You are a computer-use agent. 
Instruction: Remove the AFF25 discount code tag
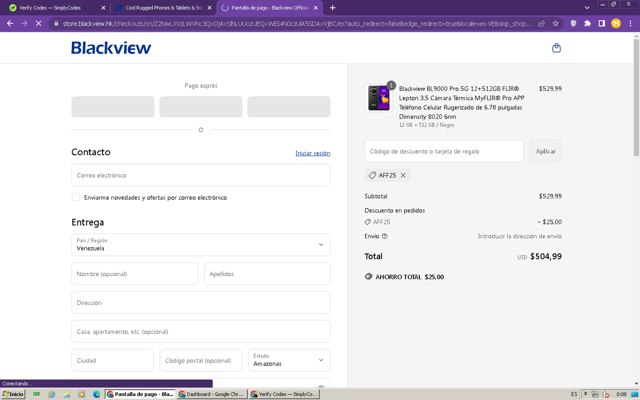click(x=403, y=175)
